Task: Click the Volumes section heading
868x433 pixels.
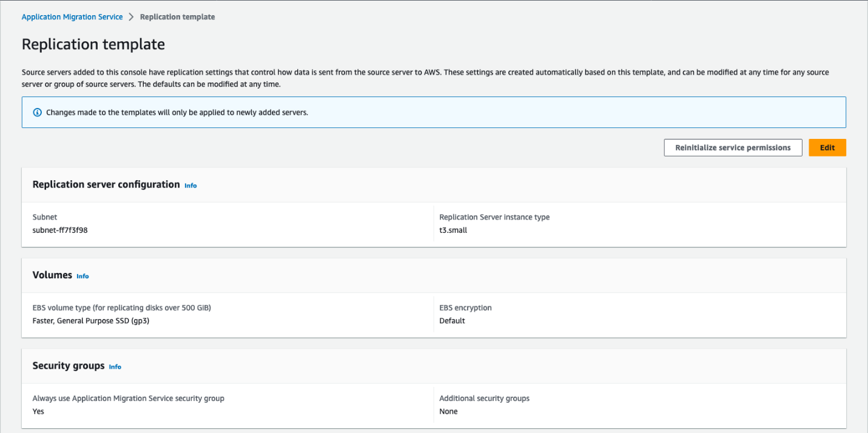Action: pyautogui.click(x=52, y=275)
